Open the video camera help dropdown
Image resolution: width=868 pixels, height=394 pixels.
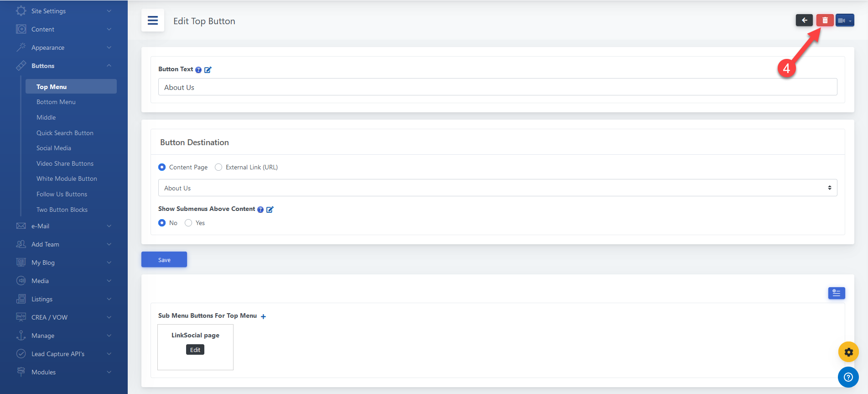pos(845,21)
